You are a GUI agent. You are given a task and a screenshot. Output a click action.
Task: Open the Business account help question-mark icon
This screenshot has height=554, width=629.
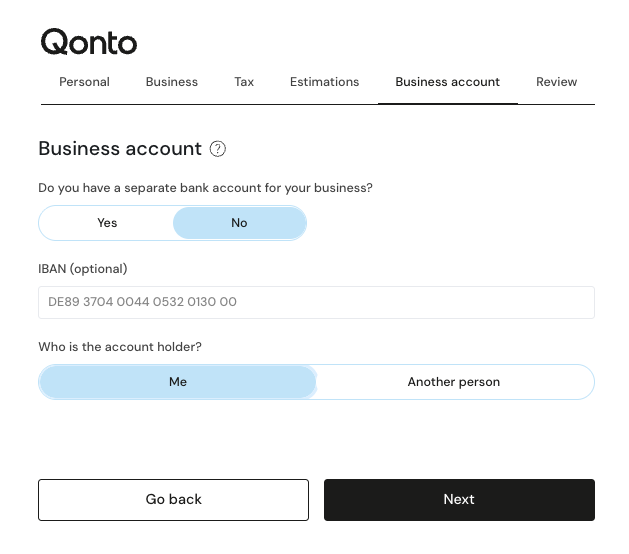(x=218, y=149)
